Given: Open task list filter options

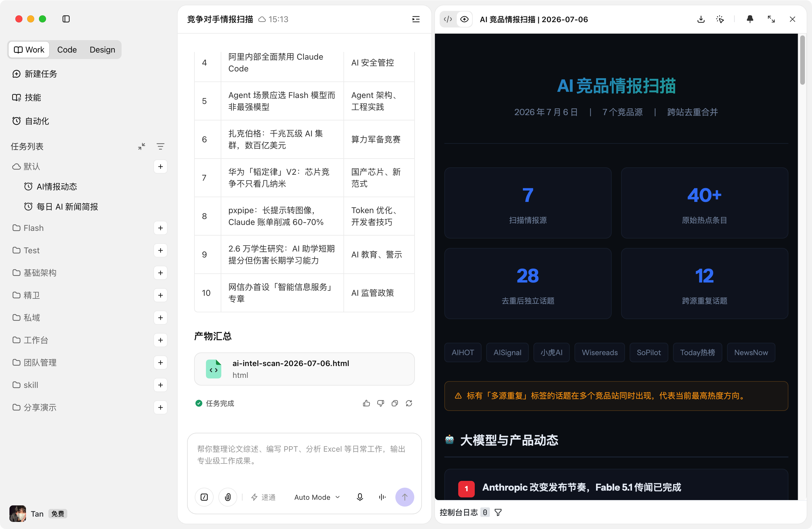Looking at the screenshot, I should 160,146.
